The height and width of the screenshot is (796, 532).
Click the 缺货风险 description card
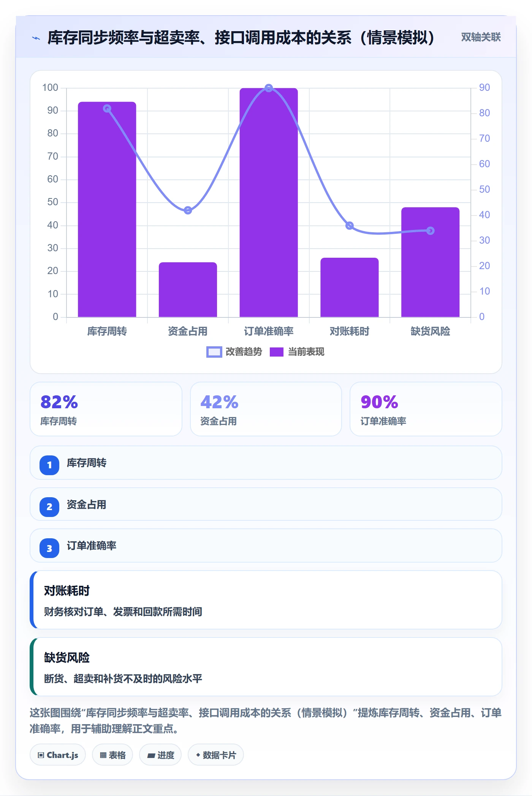tap(266, 667)
